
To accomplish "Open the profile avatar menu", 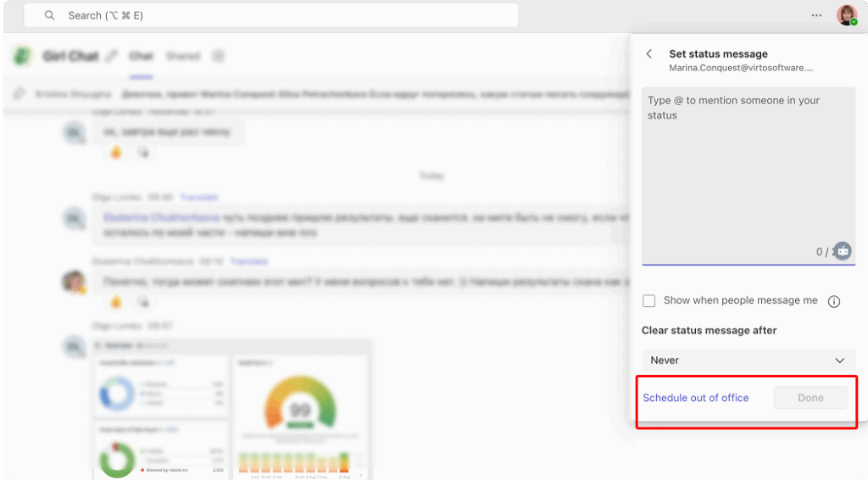I will click(846, 15).
